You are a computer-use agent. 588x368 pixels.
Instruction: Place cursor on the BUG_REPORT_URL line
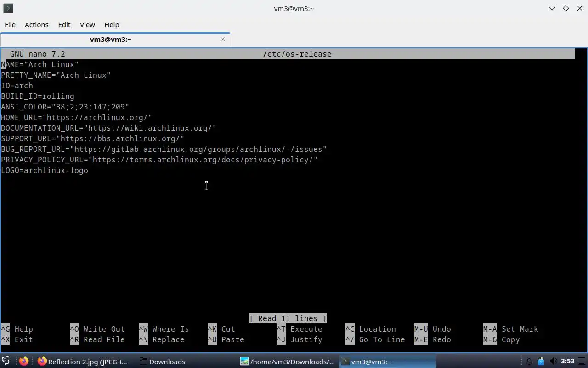(164, 149)
